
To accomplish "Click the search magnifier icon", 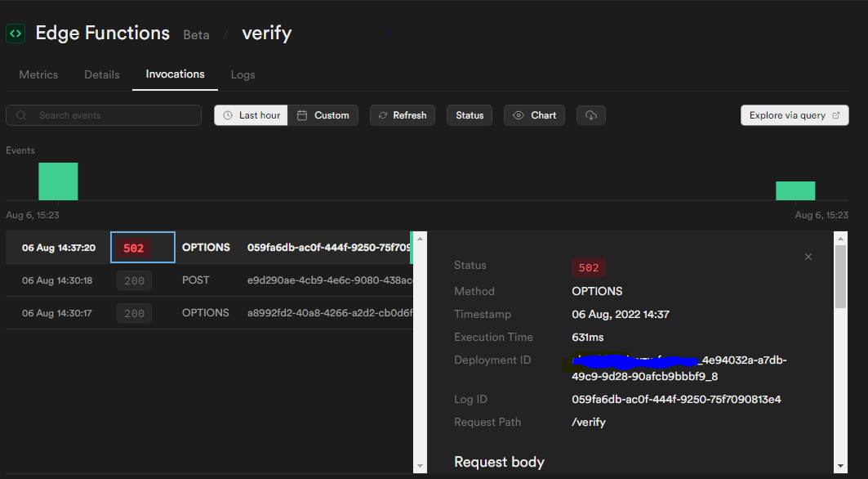I will pyautogui.click(x=21, y=115).
